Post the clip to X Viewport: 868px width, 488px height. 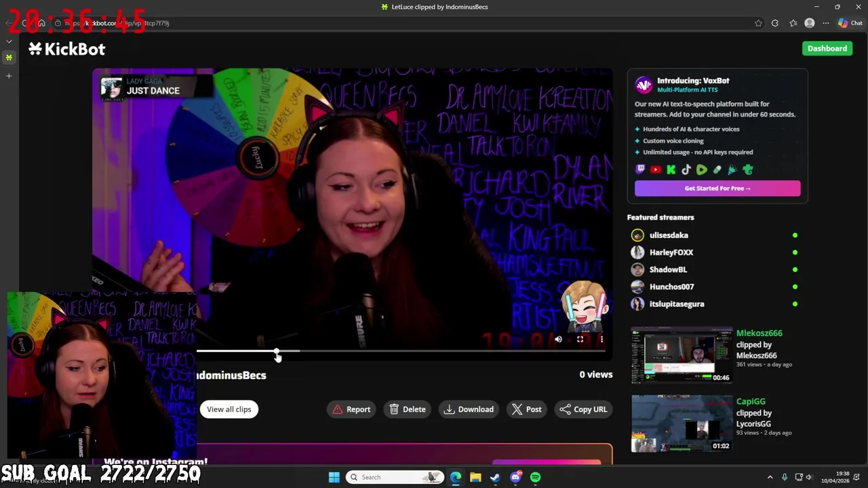click(x=527, y=409)
